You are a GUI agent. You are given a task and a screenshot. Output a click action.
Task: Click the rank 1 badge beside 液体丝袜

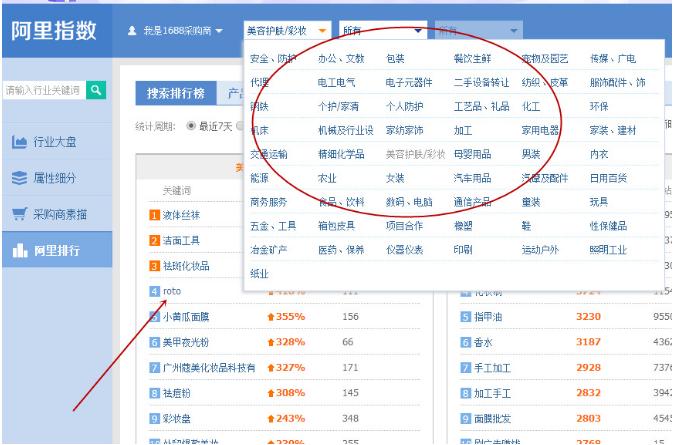point(154,215)
